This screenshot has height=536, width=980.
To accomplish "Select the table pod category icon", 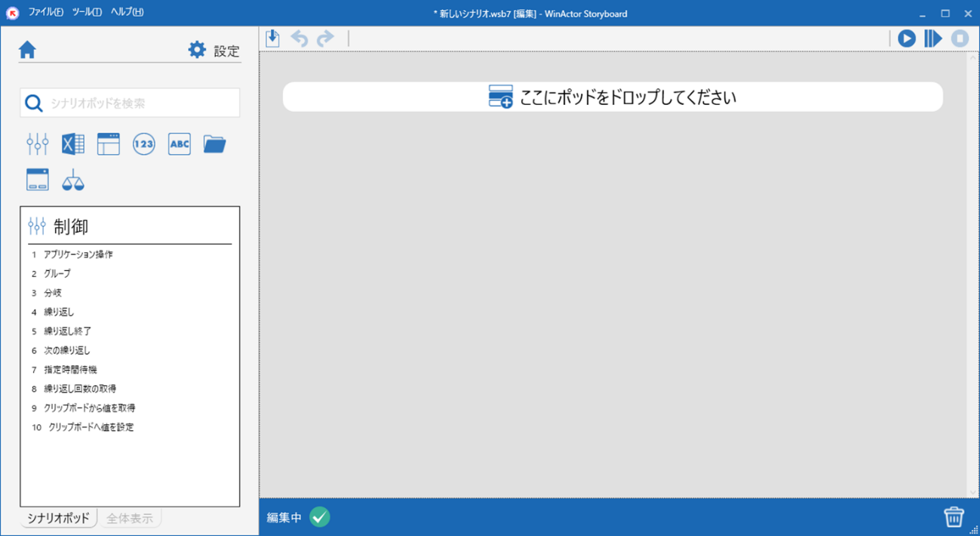I will point(109,143).
